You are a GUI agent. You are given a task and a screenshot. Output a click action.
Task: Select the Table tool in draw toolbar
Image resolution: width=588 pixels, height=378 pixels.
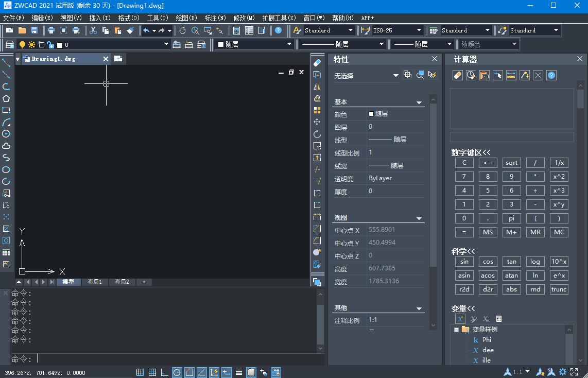click(x=6, y=252)
